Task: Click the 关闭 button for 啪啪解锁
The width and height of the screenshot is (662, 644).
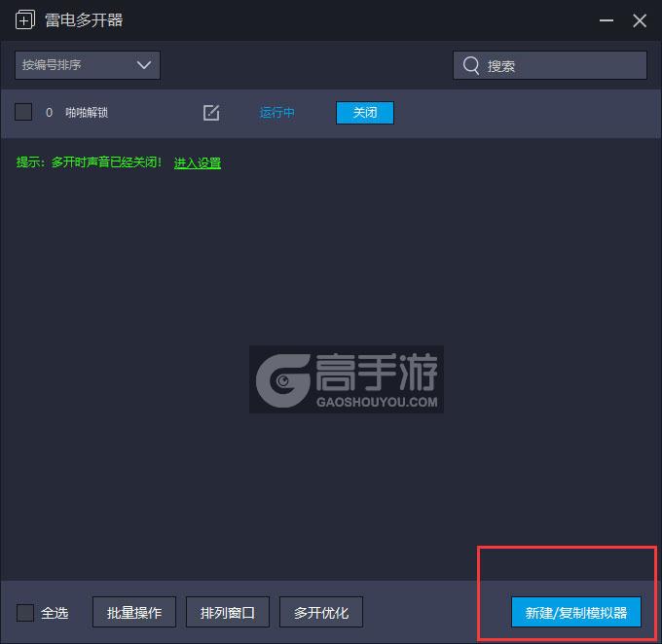Action: [x=365, y=113]
